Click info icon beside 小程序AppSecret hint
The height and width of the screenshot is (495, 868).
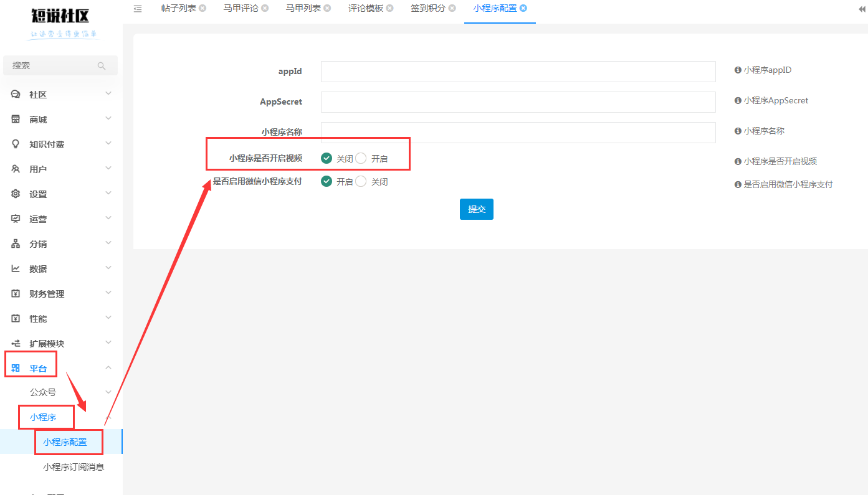[738, 100]
